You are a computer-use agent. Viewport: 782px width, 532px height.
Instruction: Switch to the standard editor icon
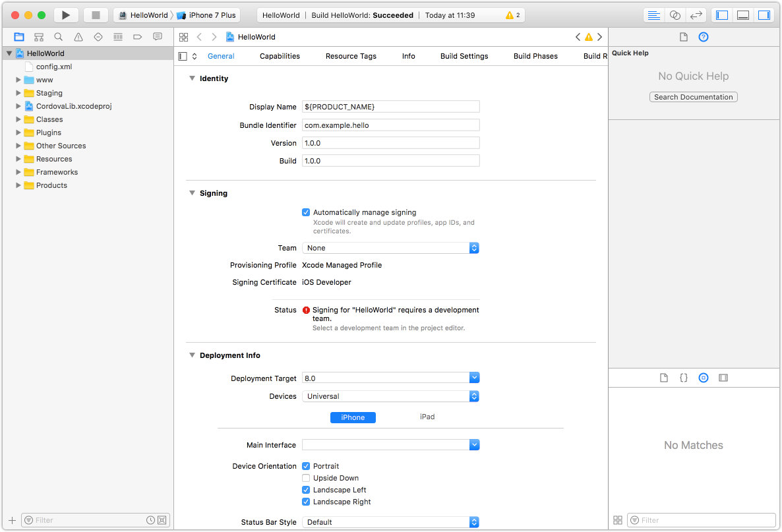(x=654, y=15)
